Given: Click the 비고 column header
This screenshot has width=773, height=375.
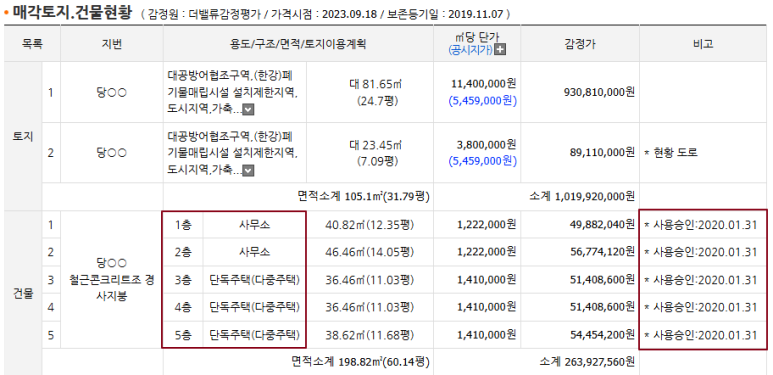Looking at the screenshot, I should point(703,44).
